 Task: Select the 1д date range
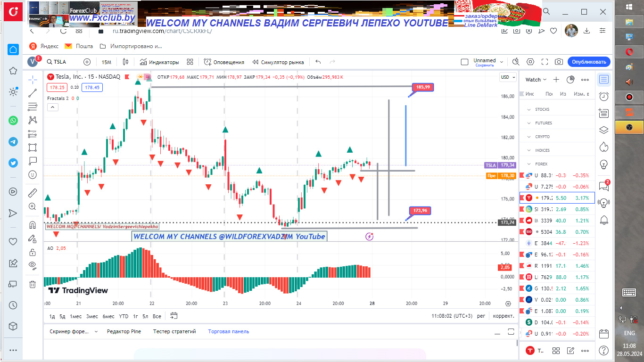(52, 316)
